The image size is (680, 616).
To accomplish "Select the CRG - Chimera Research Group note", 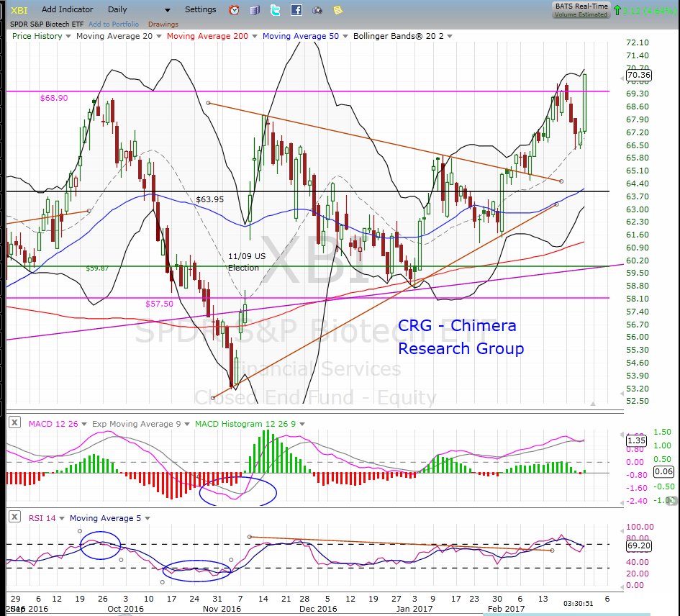I will point(461,337).
